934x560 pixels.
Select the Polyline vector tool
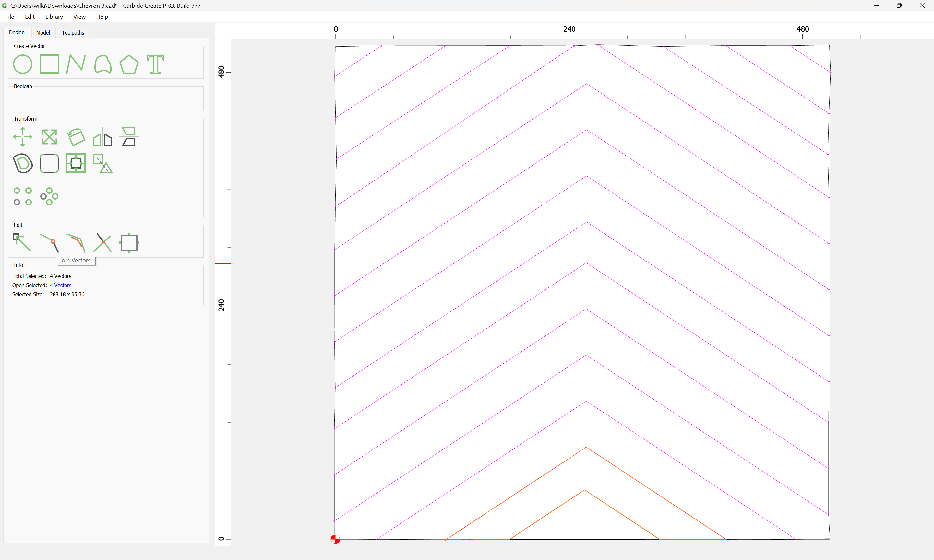[x=76, y=64]
